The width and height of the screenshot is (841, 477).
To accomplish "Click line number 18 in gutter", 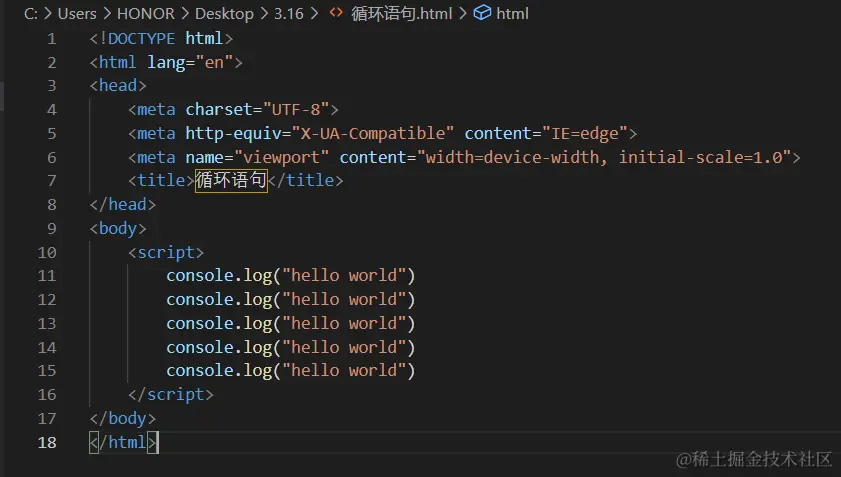I will (47, 442).
